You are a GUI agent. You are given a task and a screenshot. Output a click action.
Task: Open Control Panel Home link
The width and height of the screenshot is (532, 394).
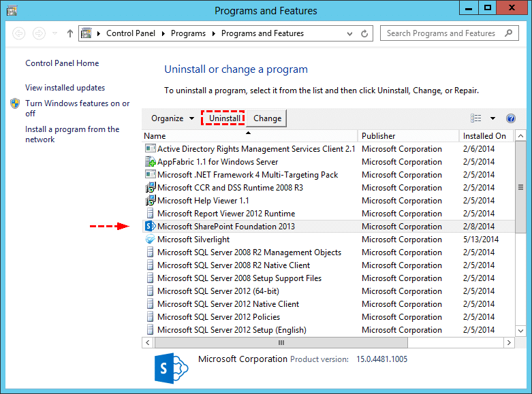(x=62, y=63)
